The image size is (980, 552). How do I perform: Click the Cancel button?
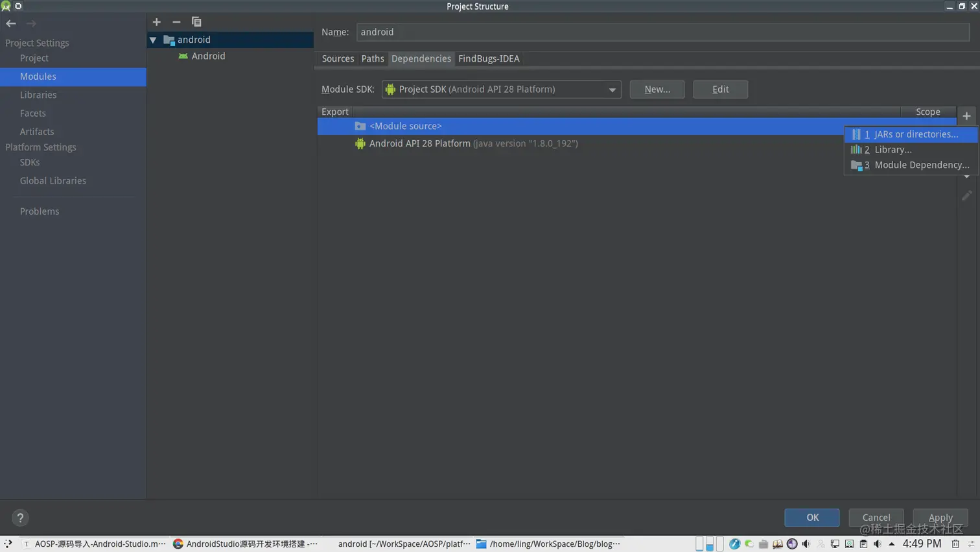click(876, 518)
